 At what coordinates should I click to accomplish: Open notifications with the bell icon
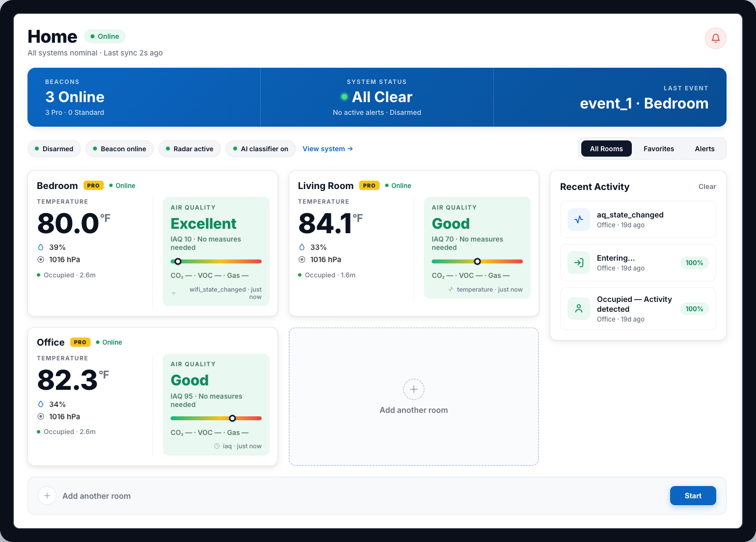tap(715, 38)
